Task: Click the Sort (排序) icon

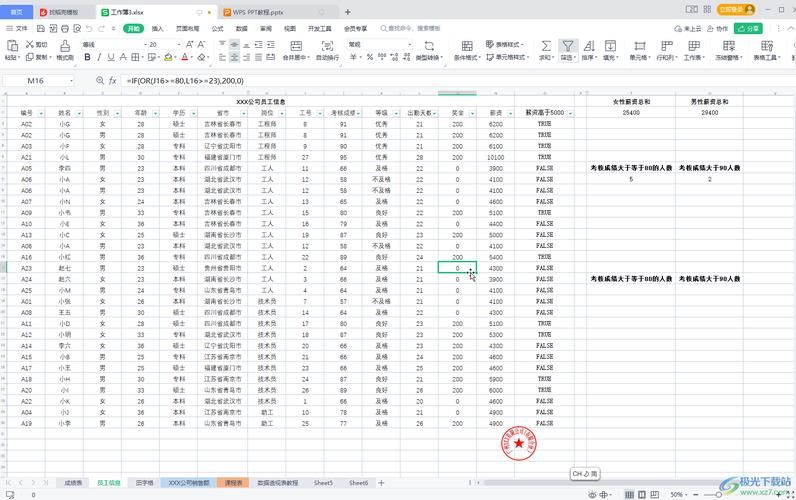Action: tap(589, 46)
